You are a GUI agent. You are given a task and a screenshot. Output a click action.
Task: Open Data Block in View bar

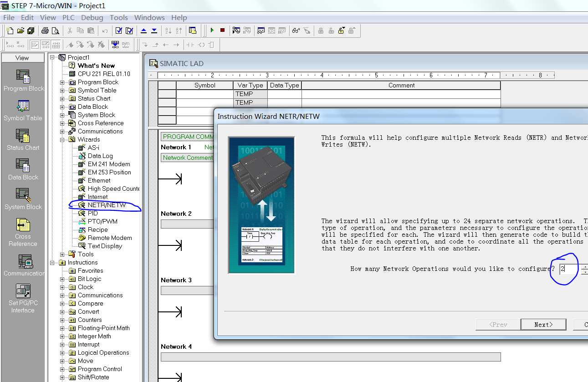pos(23,169)
